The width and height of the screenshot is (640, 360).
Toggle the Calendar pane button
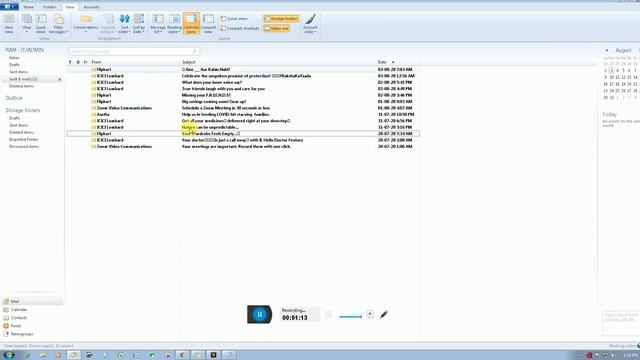pos(191,24)
